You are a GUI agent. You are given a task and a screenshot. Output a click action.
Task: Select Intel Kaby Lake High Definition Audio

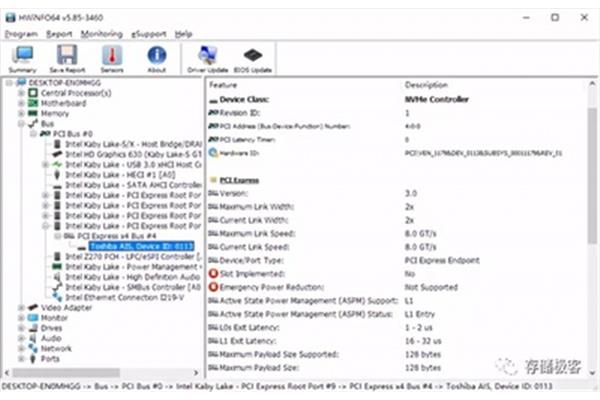pyautogui.click(x=133, y=277)
